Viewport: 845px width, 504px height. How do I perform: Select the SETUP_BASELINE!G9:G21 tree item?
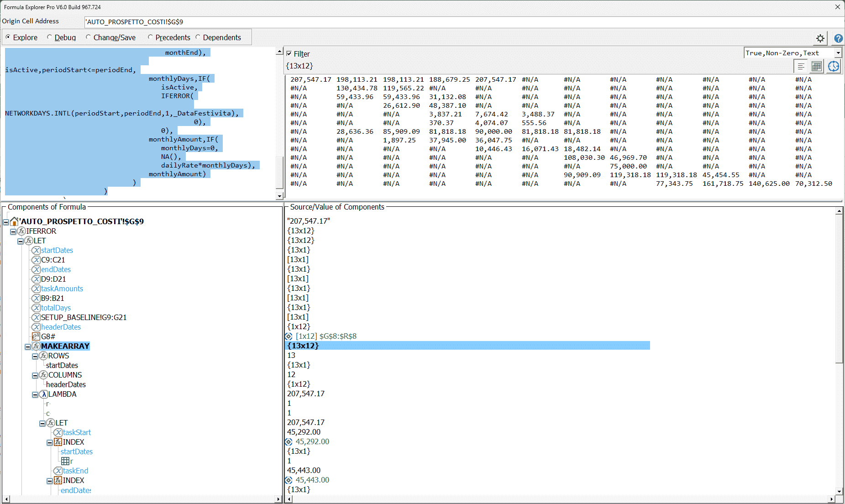coord(84,317)
